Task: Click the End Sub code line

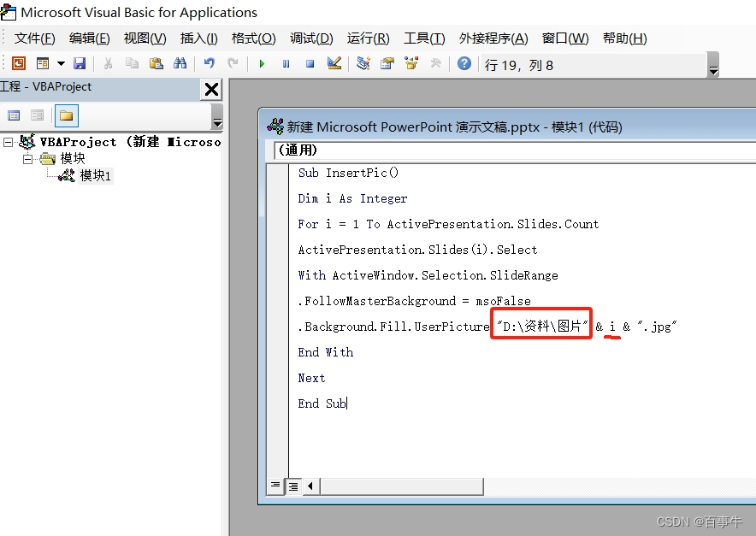Action: pos(322,403)
